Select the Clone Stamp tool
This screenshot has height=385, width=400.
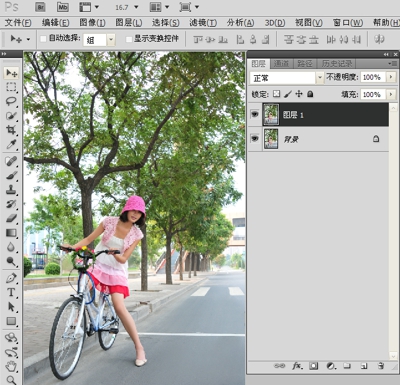coord(11,190)
